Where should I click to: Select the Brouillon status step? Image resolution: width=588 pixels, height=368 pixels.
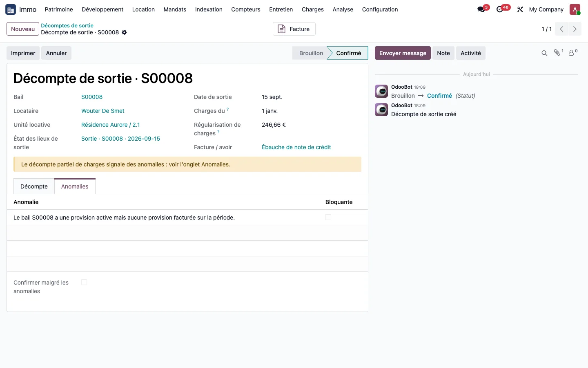point(311,53)
